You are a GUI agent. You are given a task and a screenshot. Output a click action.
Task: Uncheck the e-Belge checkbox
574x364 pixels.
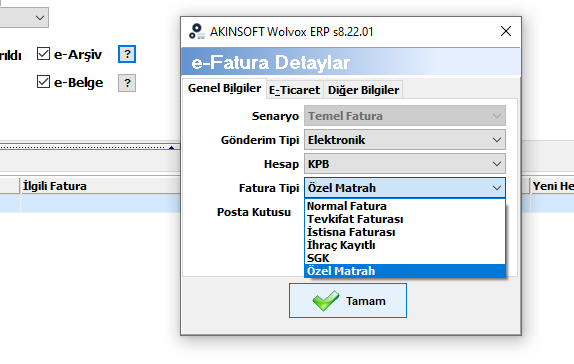coord(44,82)
